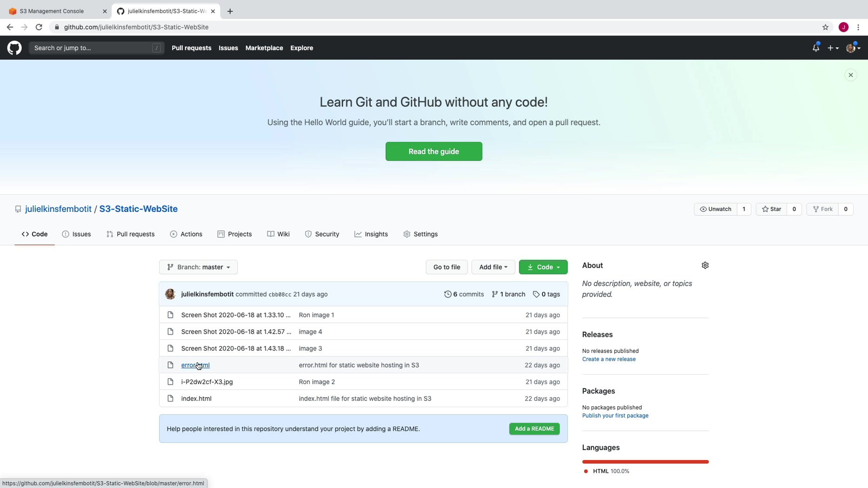Expand the Add file dropdown
The width and height of the screenshot is (868, 488).
click(494, 267)
